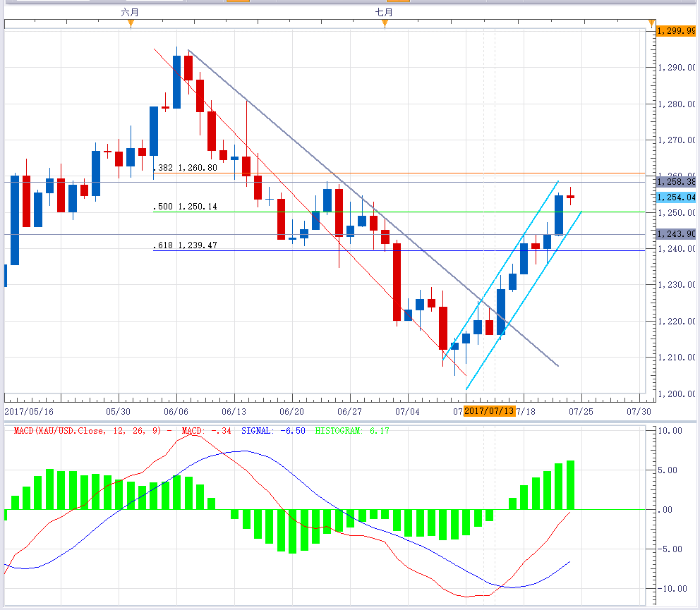The width and height of the screenshot is (700, 610).
Task: Click the highlighted 2017/07/13 date label
Action: tap(490, 411)
